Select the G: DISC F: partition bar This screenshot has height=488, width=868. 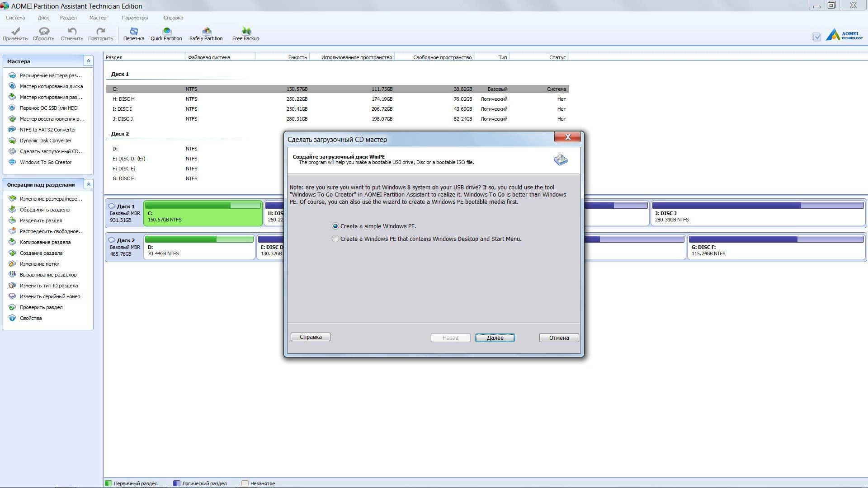[776, 247]
